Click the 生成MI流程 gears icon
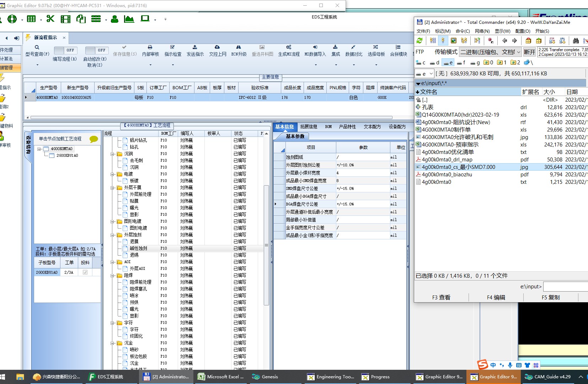 tap(289, 47)
